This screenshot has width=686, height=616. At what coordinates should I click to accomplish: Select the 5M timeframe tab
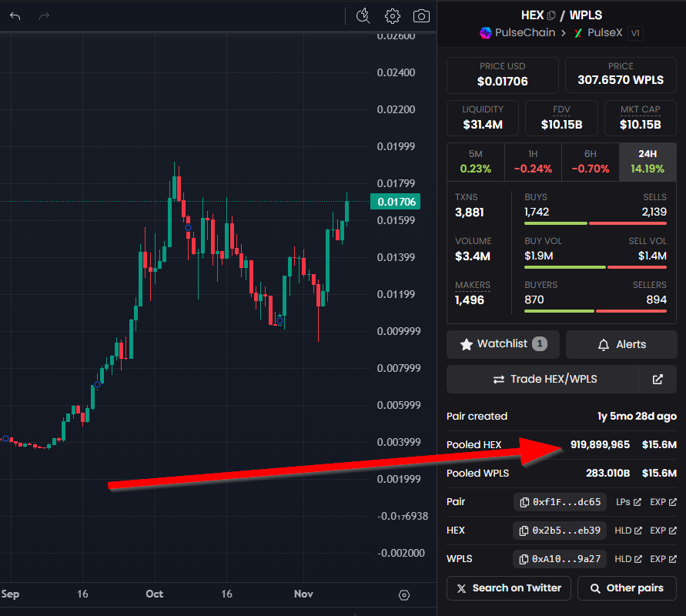[476, 162]
